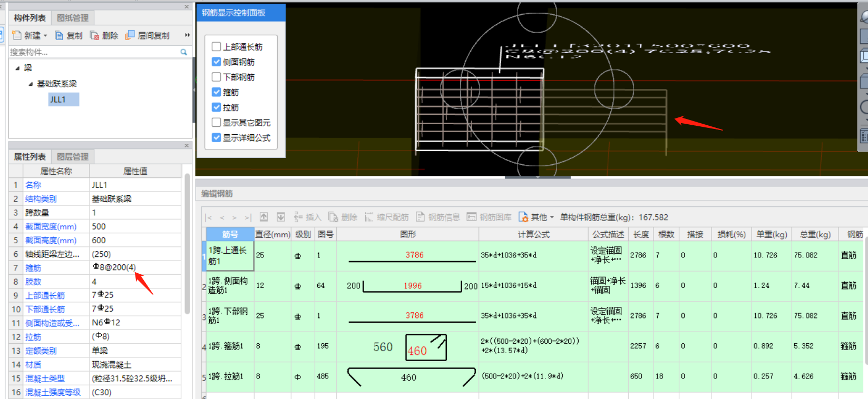Go to previous rebar record
868x399 pixels.
click(222, 217)
